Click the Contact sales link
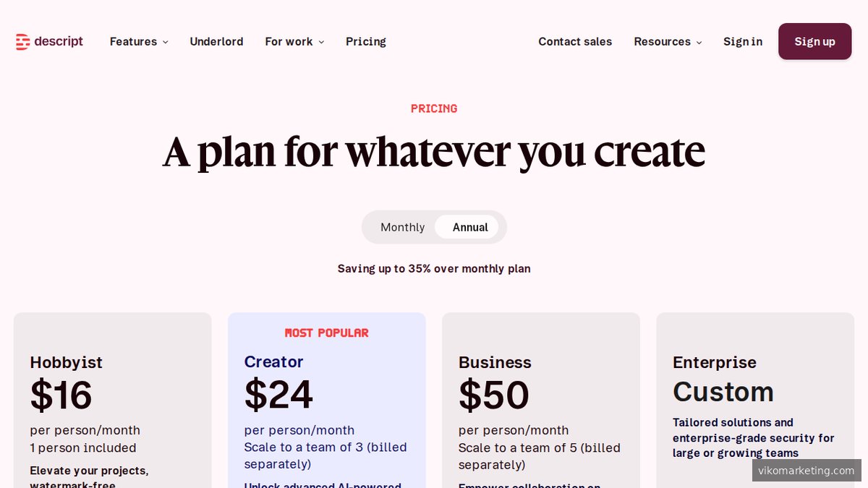 tap(575, 41)
